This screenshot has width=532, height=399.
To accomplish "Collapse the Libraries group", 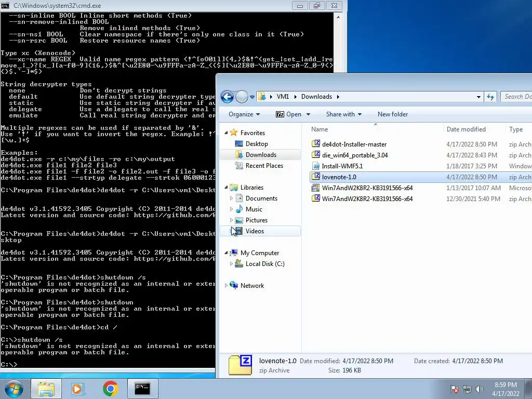I will [227, 188].
